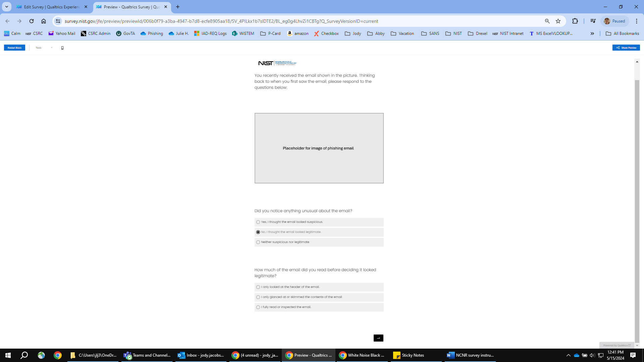The height and width of the screenshot is (362, 644).
Task: Open the media control icon in toolbar
Action: coord(593,21)
